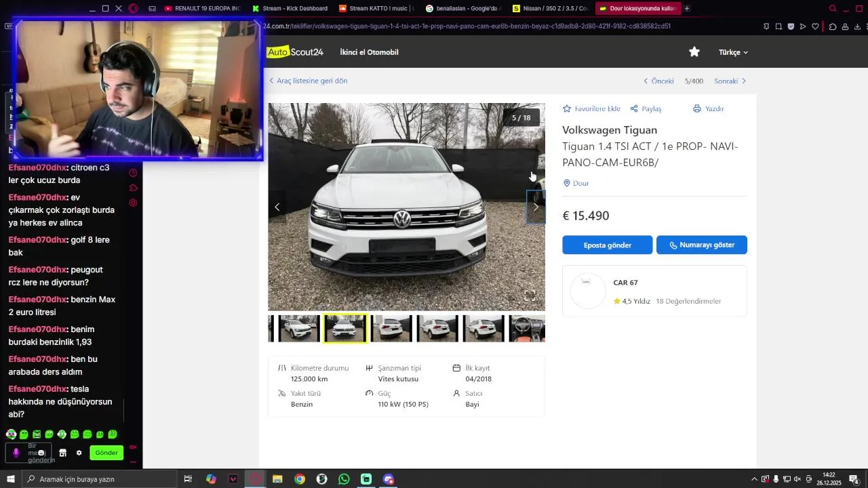Go back via Araç listesine geri dön
Viewport: 868px width, 488px height.
click(309, 81)
